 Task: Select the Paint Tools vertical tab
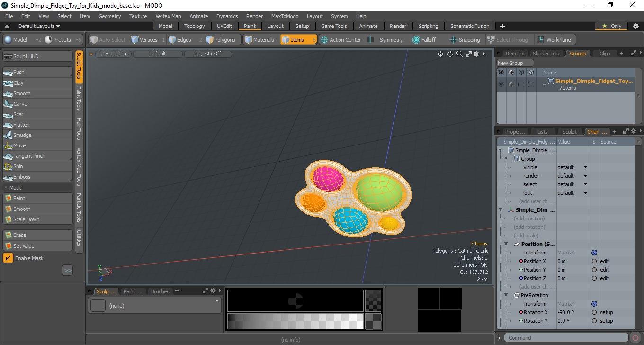tap(79, 99)
